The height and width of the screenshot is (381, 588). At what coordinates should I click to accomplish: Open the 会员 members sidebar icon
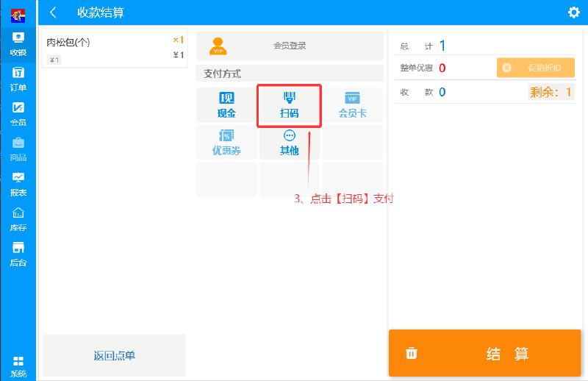pos(18,114)
